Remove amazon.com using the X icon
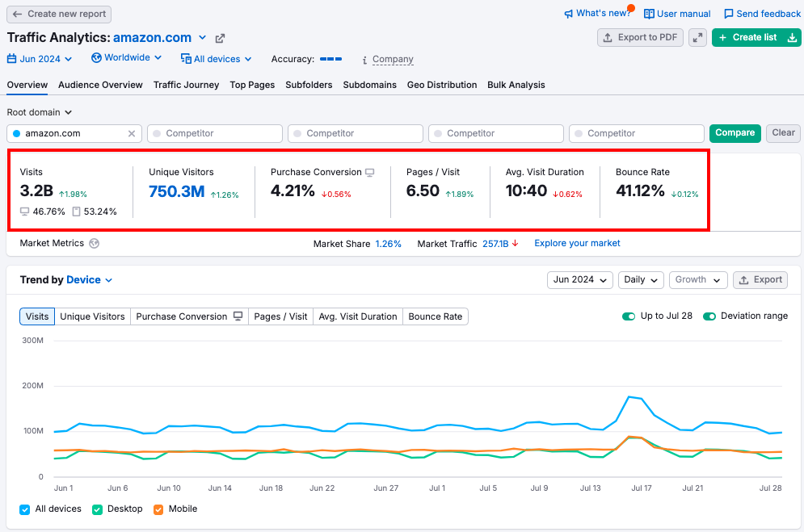The width and height of the screenshot is (804, 532). (132, 134)
